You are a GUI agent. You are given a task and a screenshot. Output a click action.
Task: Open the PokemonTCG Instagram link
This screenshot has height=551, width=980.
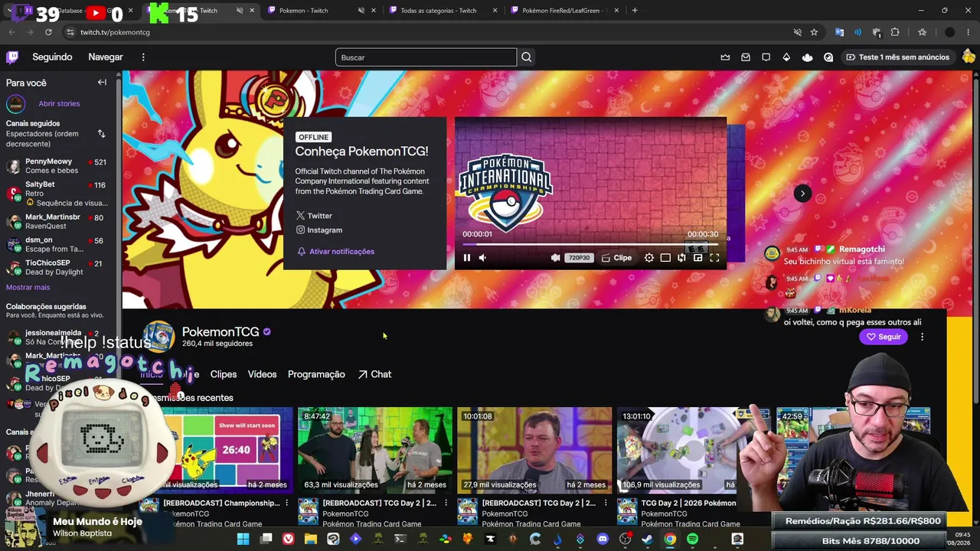319,230
